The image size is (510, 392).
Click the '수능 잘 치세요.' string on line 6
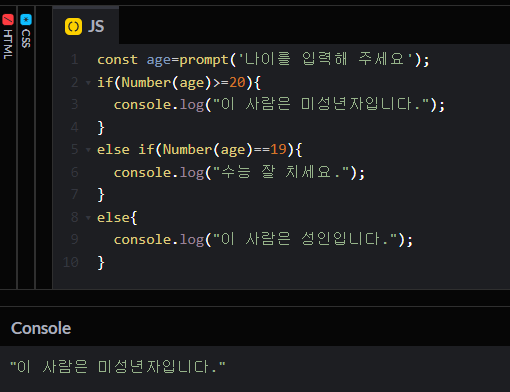[281, 172]
